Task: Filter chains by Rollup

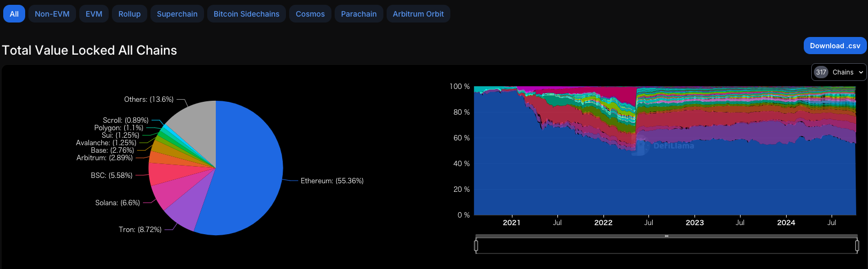Action: [x=129, y=14]
